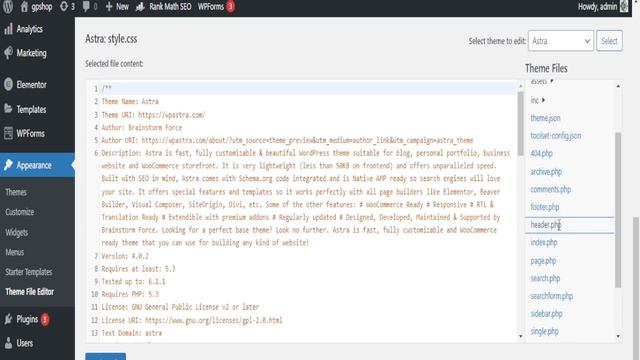Open 404.php file
640x360 pixels.
(x=541, y=153)
